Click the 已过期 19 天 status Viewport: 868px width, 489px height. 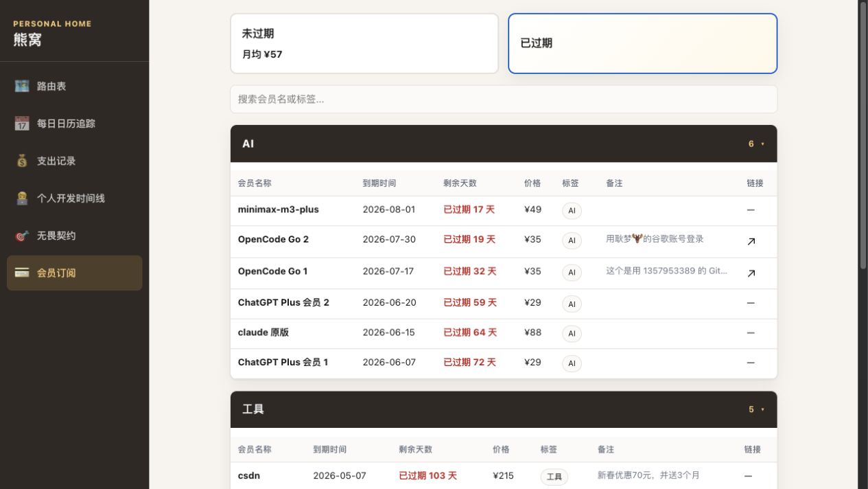point(469,240)
